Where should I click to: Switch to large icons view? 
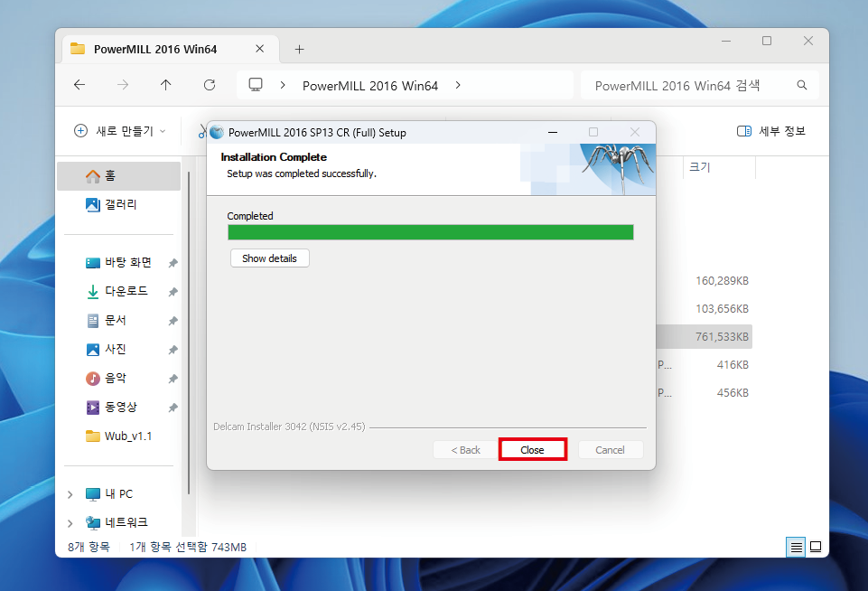[x=816, y=548]
